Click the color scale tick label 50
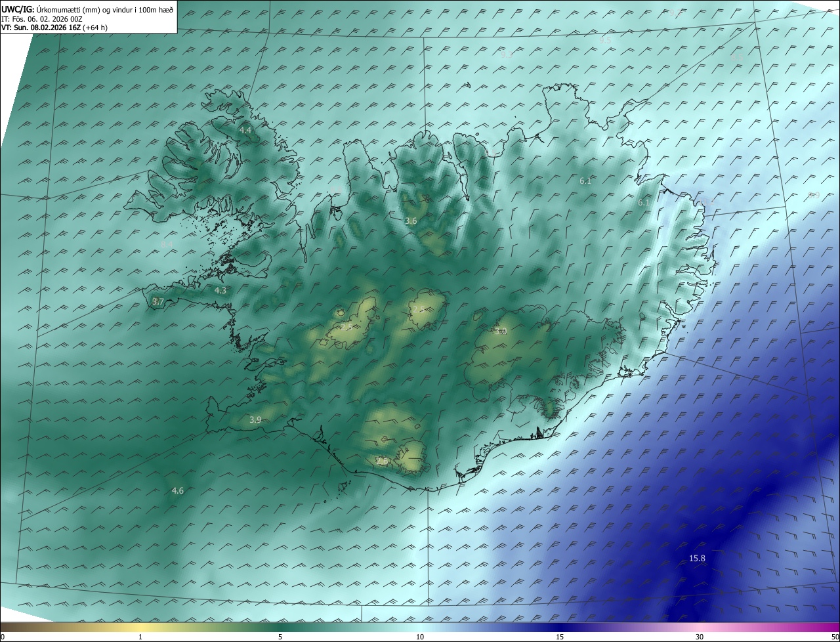This screenshot has height=642, width=840. coord(835,637)
